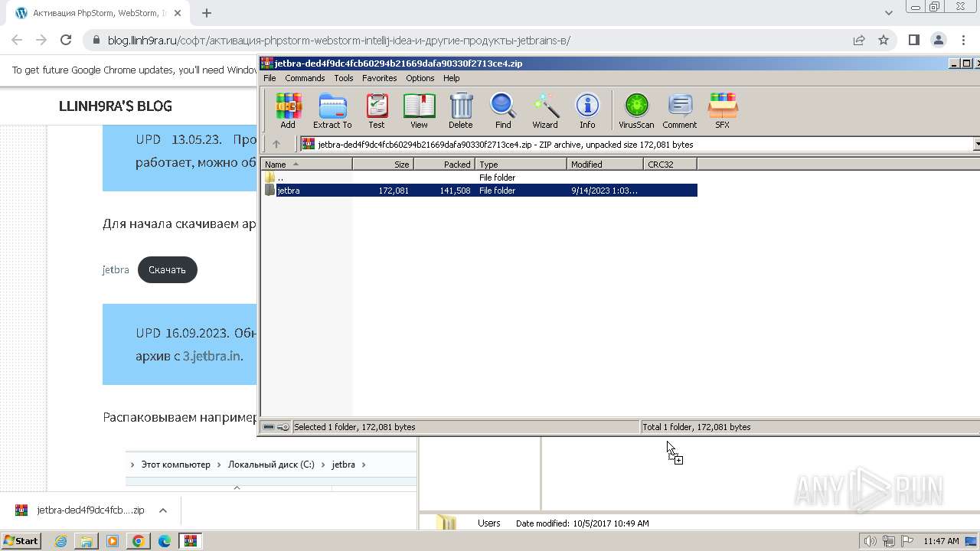Click the SFX toolbar icon
Viewport: 980px width, 551px height.
pyautogui.click(x=723, y=110)
